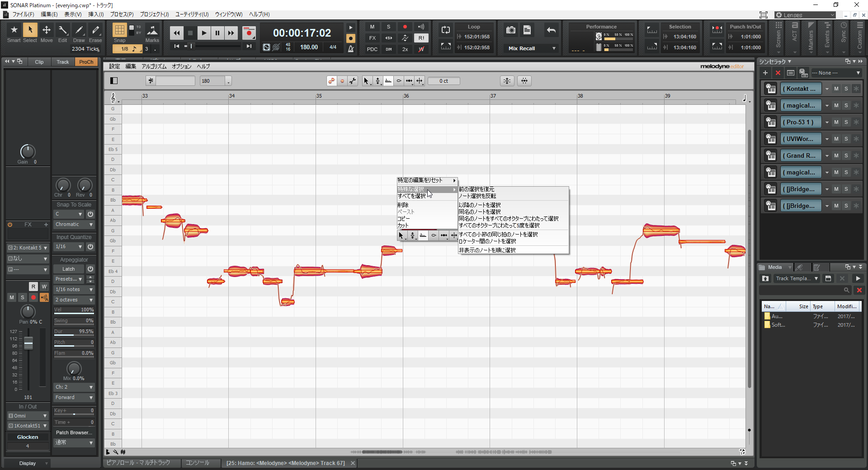Arm the transport Record button
The image size is (868, 470).
[249, 33]
